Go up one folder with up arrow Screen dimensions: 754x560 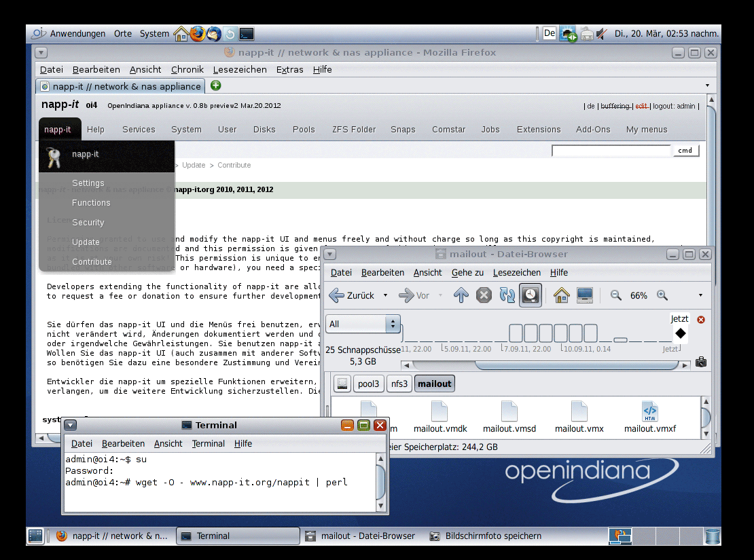click(x=461, y=295)
